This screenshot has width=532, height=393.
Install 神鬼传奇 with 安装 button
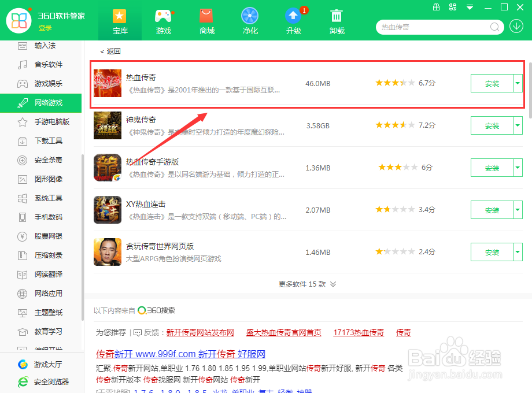[492, 125]
